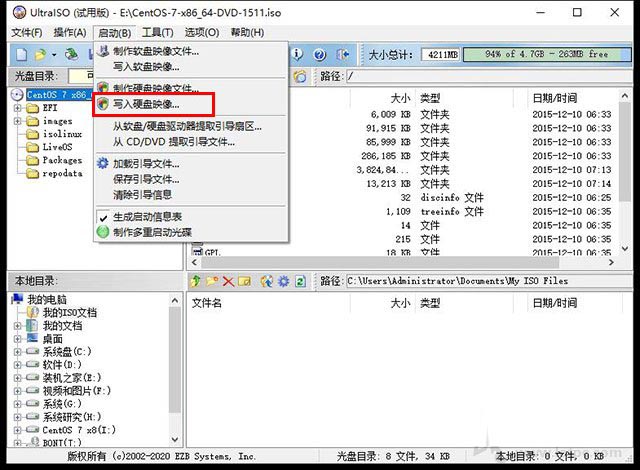Image resolution: width=640 pixels, height=470 pixels.
Task: Expand the 软件(D:) tree node
Action: tap(17, 365)
